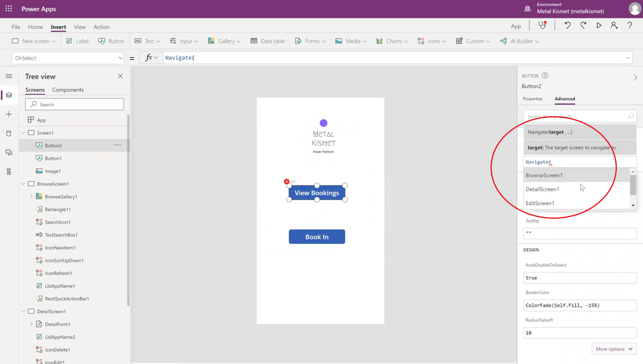
Task: Undo the last change
Action: (x=567, y=25)
